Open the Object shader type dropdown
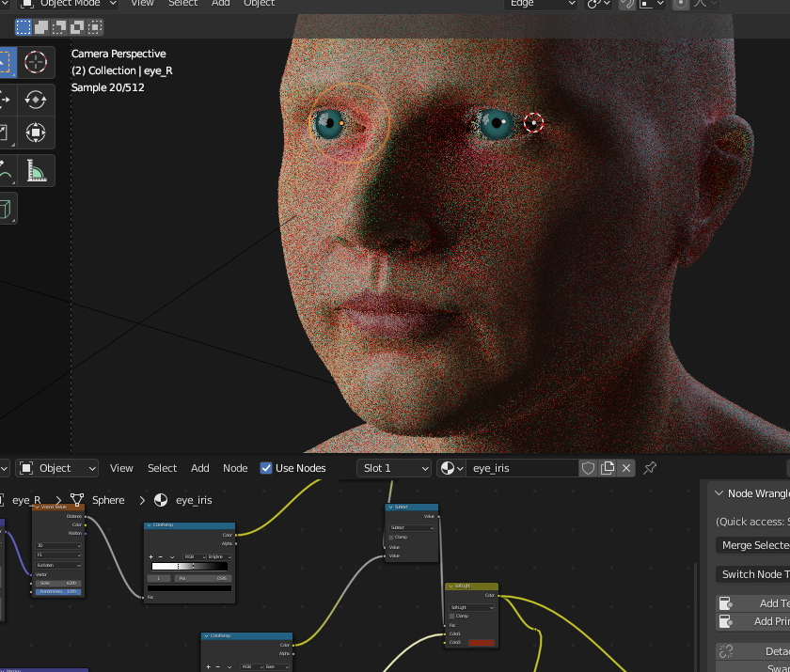790x672 pixels. (x=57, y=468)
